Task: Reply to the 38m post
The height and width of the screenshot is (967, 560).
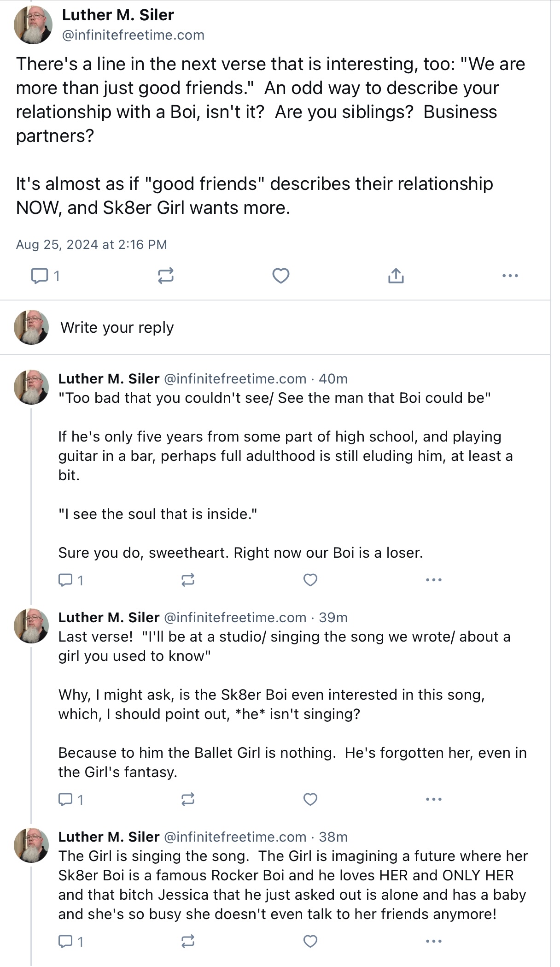Action: click(70, 941)
